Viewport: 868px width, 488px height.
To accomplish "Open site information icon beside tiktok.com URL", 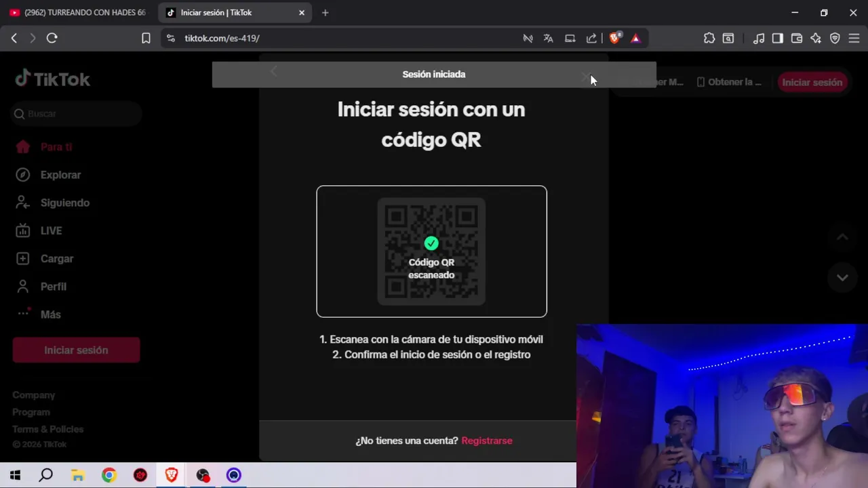I will pyautogui.click(x=170, y=39).
